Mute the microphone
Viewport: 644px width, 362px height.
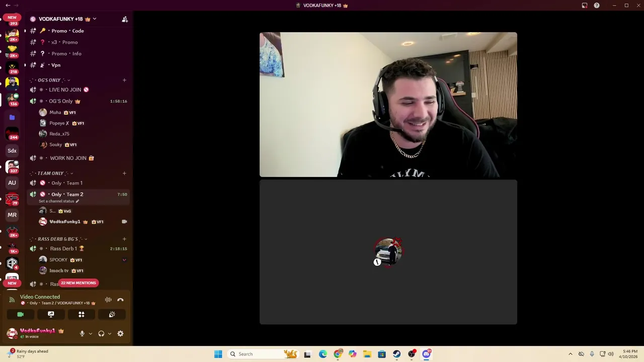pos(82,333)
